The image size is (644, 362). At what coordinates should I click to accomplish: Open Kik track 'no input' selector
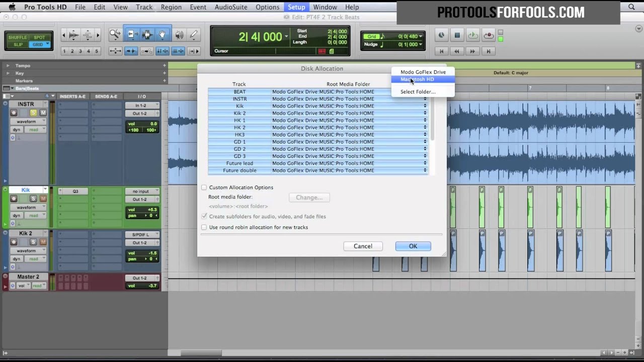pos(142,191)
